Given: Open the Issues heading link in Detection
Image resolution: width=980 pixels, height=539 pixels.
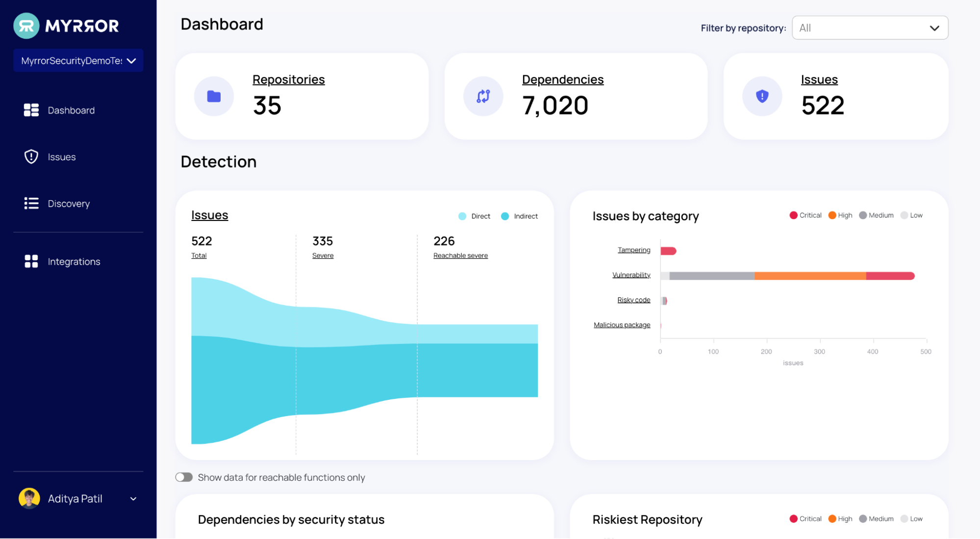Looking at the screenshot, I should tap(209, 215).
